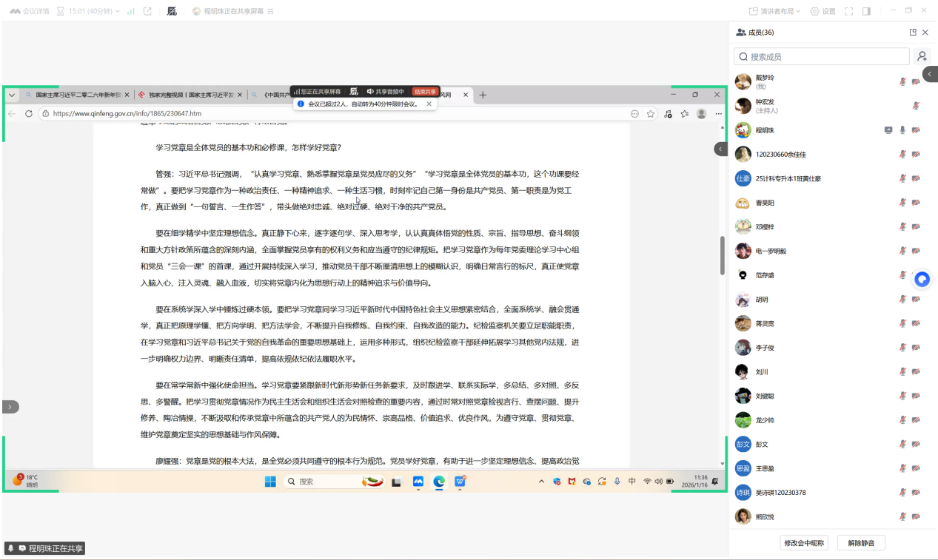938x560 pixels.
Task: Open the sharing options menu beside 程明珠正在共享屏幕
Action: pos(270,11)
